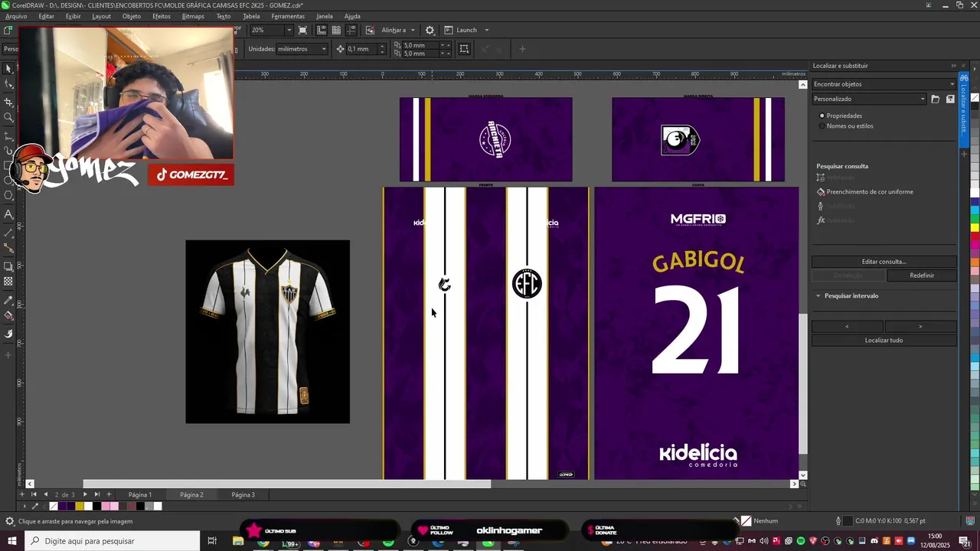
Task: Open the Options gear in toolbar
Action: (430, 30)
